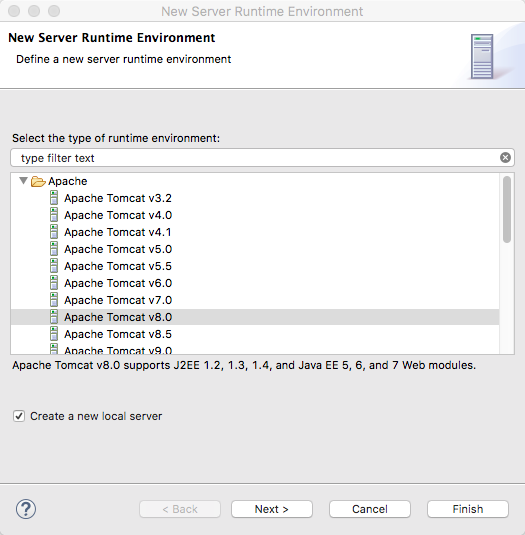
Task: Toggle Create a new local server checkbox
Action: pos(19,416)
